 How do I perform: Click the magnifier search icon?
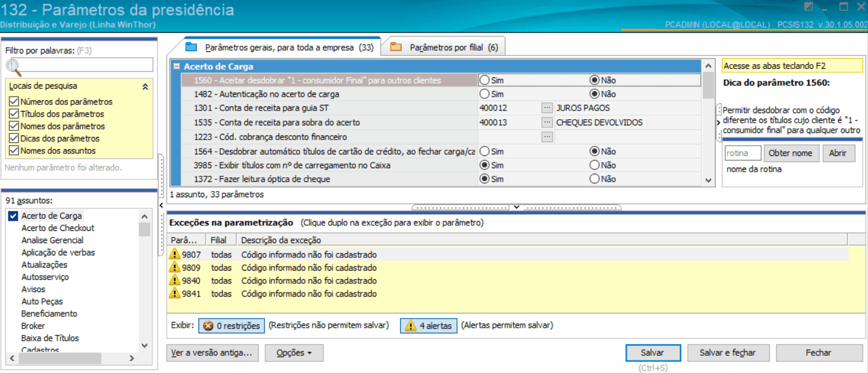(x=13, y=67)
